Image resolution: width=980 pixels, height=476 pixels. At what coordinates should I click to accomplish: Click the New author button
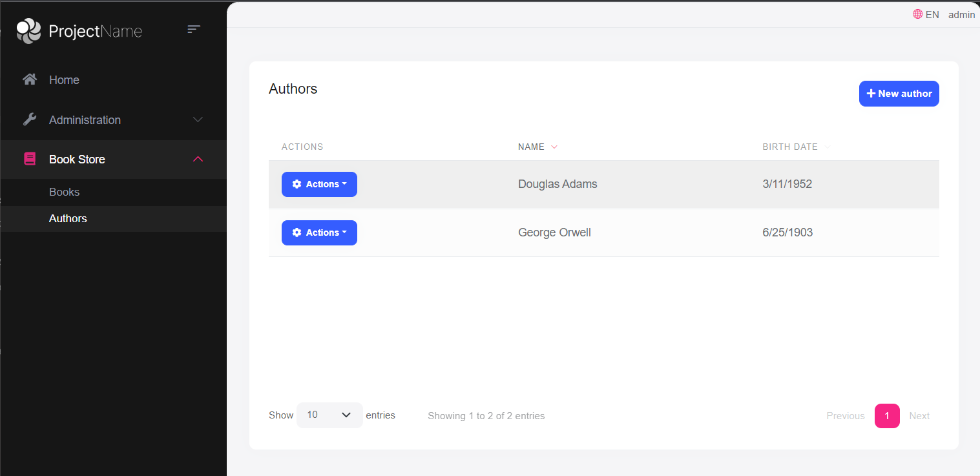(x=899, y=94)
